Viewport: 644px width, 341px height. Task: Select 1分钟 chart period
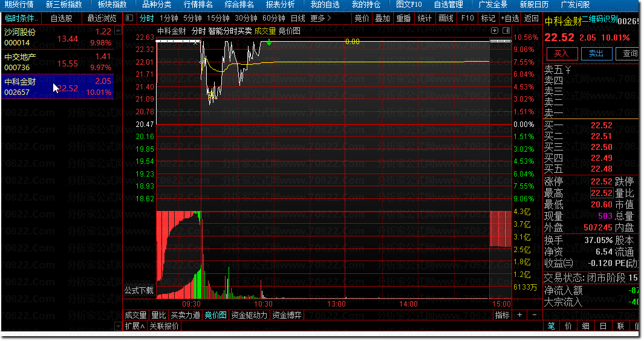(x=169, y=19)
